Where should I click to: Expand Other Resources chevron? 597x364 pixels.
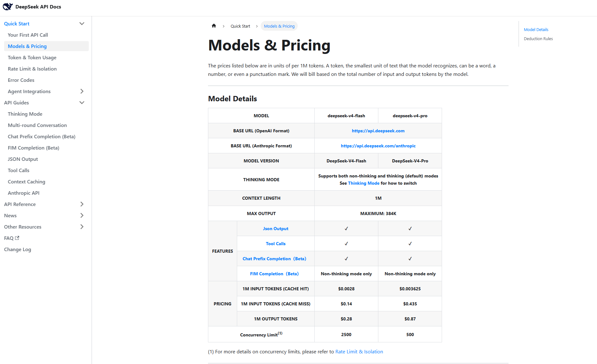(82, 227)
